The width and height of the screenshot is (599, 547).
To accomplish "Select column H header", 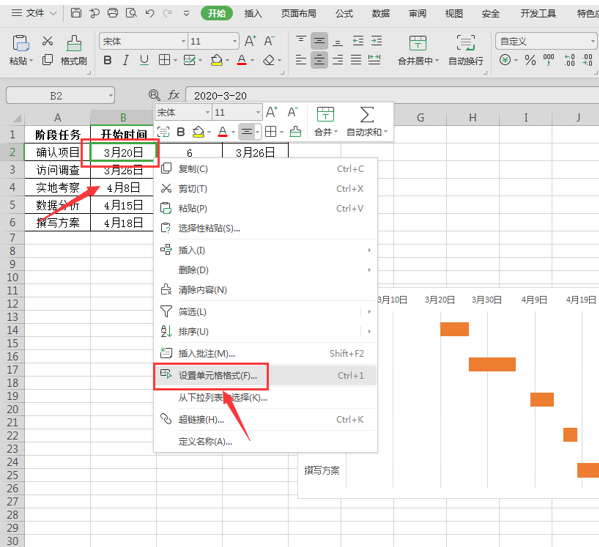I will (x=473, y=118).
